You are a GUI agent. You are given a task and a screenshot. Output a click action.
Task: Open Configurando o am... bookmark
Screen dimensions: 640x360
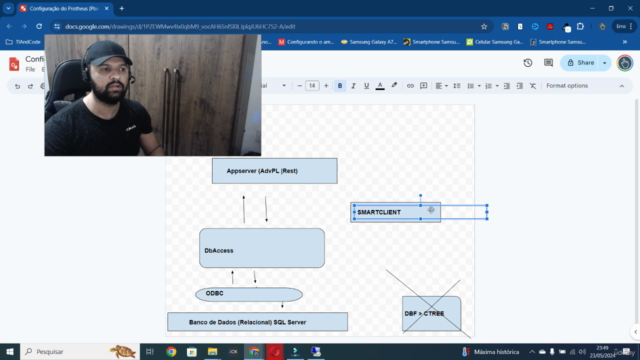[x=306, y=42]
